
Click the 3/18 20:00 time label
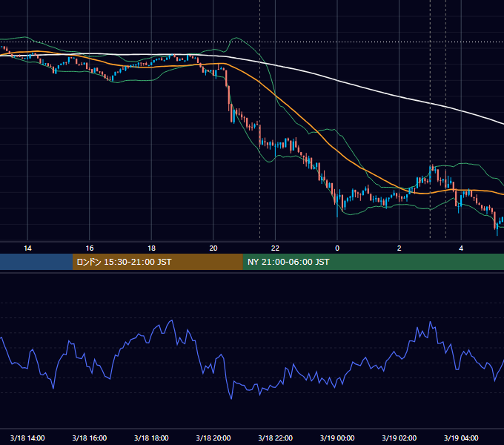213,438
